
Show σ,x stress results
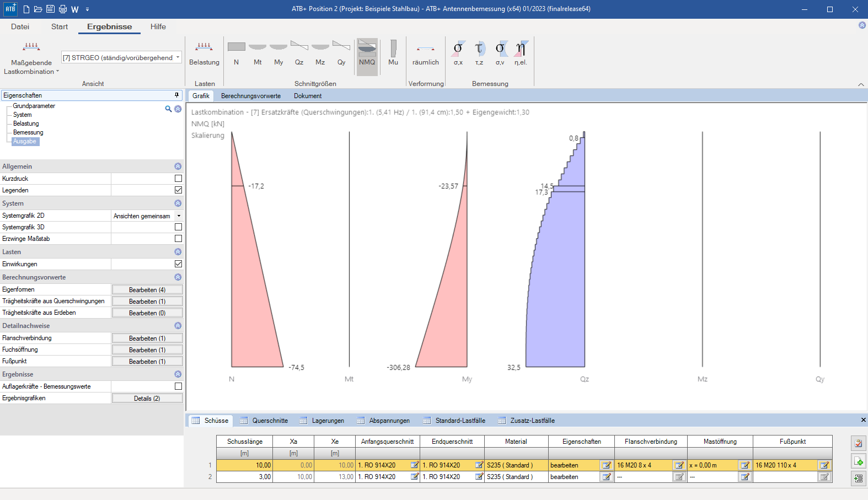(x=458, y=53)
